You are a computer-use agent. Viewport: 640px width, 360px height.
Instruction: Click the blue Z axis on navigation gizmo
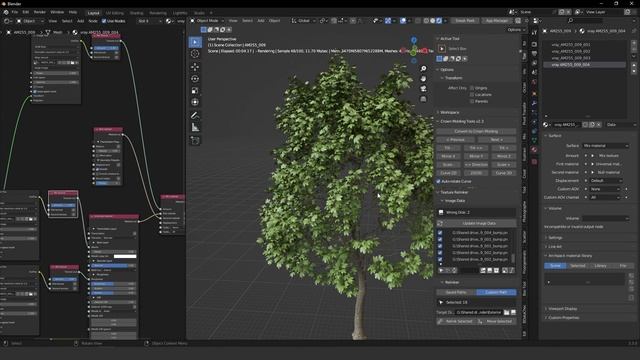[414, 40]
